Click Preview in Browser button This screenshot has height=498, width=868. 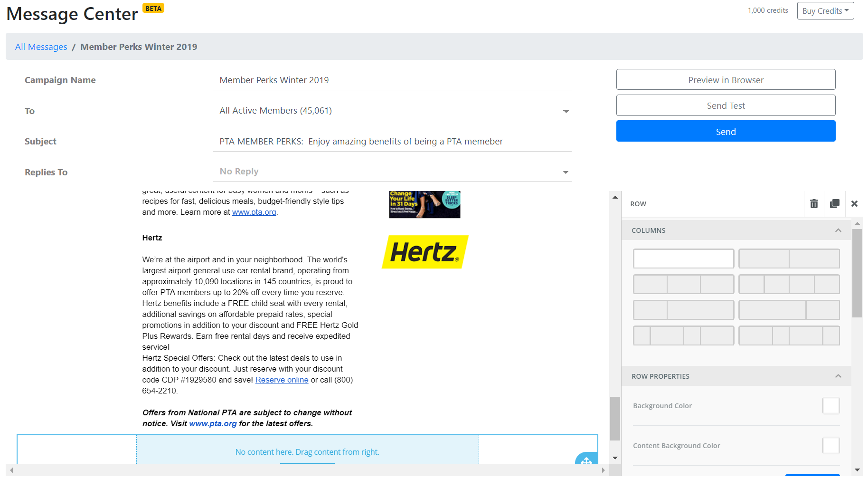pyautogui.click(x=726, y=80)
